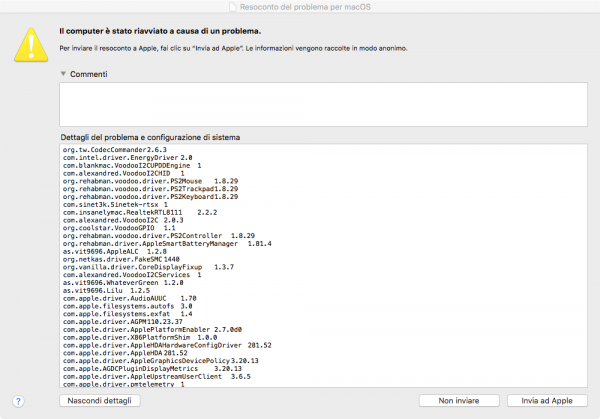Select the com.apple.driver.AppleHDA 281.52 line
Image resolution: width=600 pixels, height=419 pixels.
[125, 353]
